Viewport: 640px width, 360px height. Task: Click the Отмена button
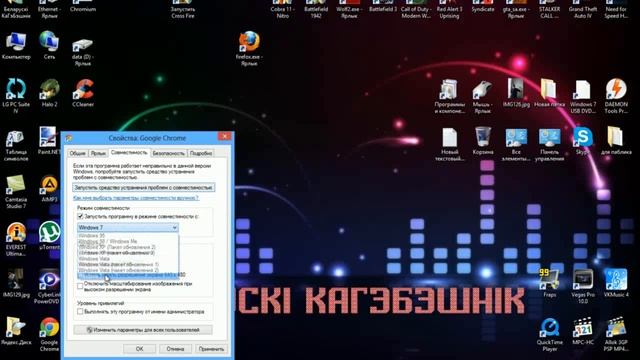(x=175, y=349)
